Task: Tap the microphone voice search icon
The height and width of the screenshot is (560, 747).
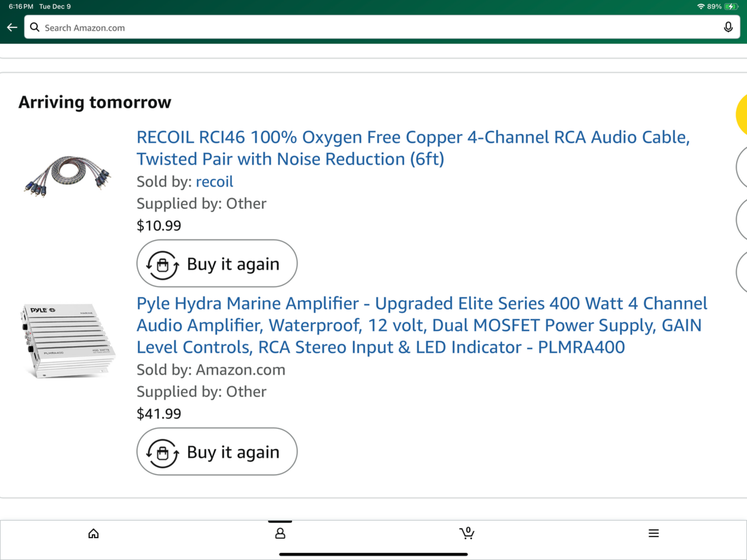Action: click(x=728, y=27)
